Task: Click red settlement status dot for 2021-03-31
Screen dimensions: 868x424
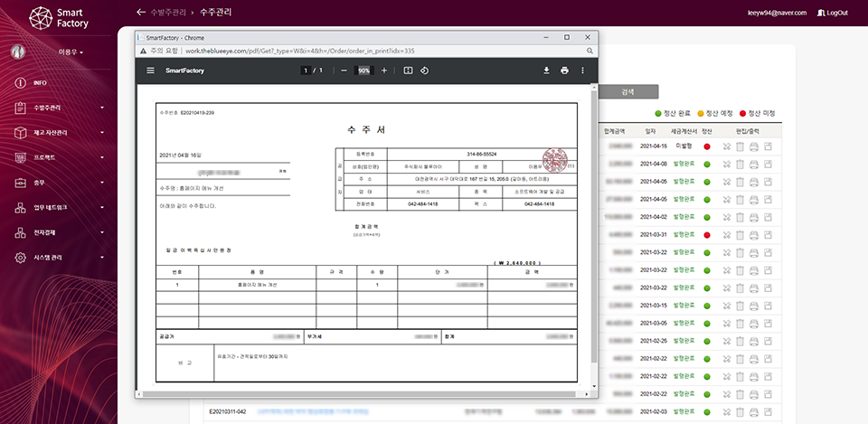Action: 707,235
